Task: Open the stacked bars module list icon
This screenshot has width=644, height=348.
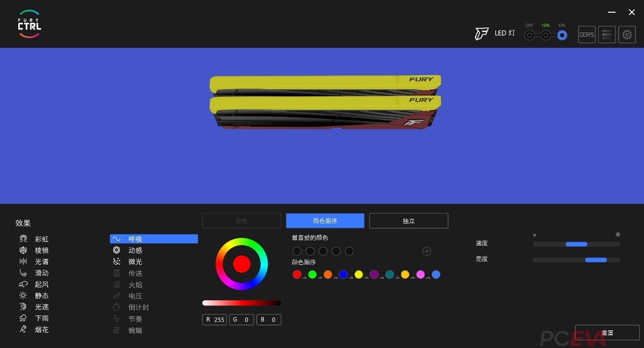Action: point(607,34)
